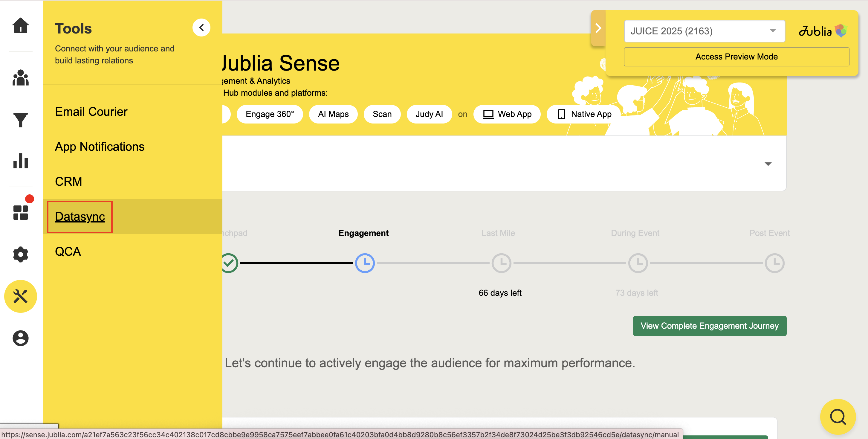Open the user account profile icon

pos(21,338)
